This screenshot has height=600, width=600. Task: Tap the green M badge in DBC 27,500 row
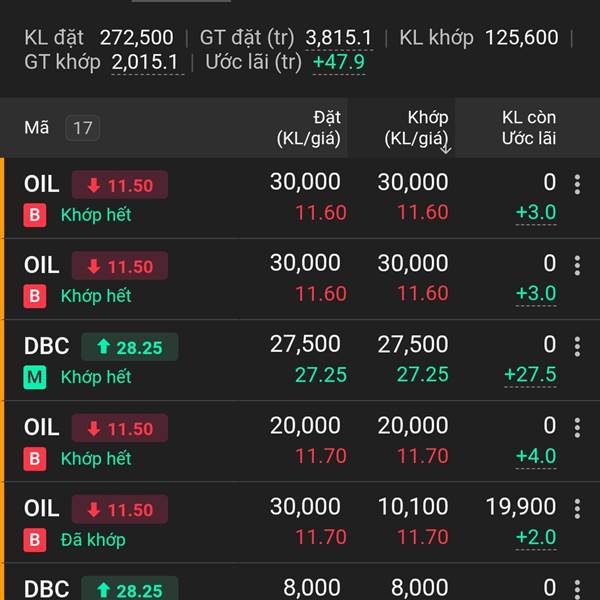tap(35, 377)
